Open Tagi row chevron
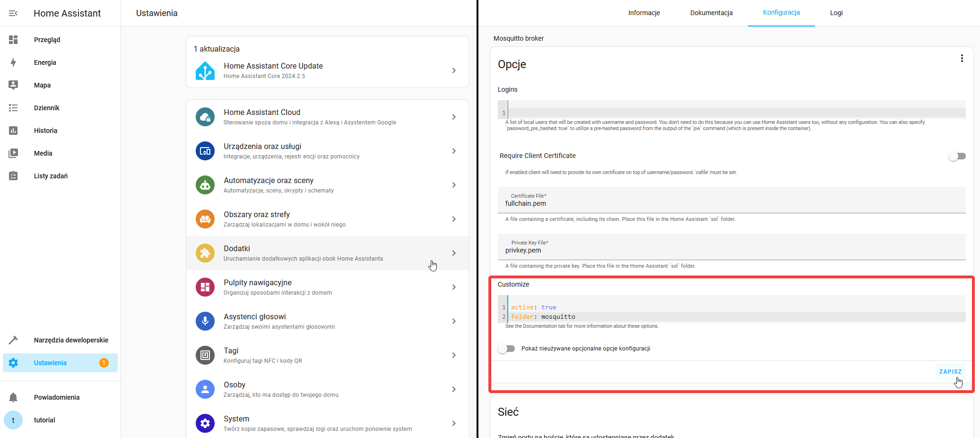980x438 pixels. click(x=454, y=355)
